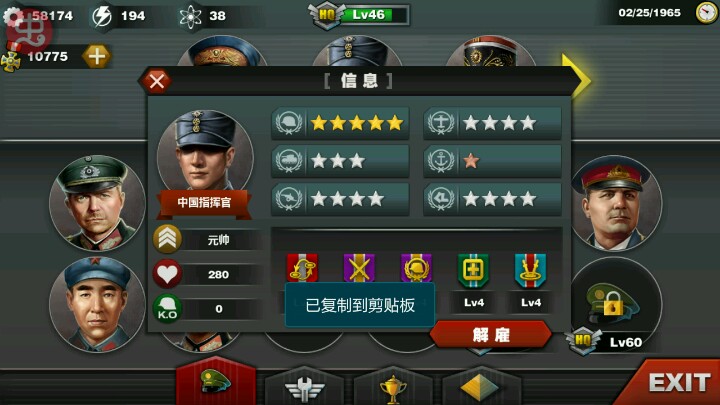Select the Chinese general with blue cap portrait
Screen dimensions: 720x405
[x=97, y=304]
